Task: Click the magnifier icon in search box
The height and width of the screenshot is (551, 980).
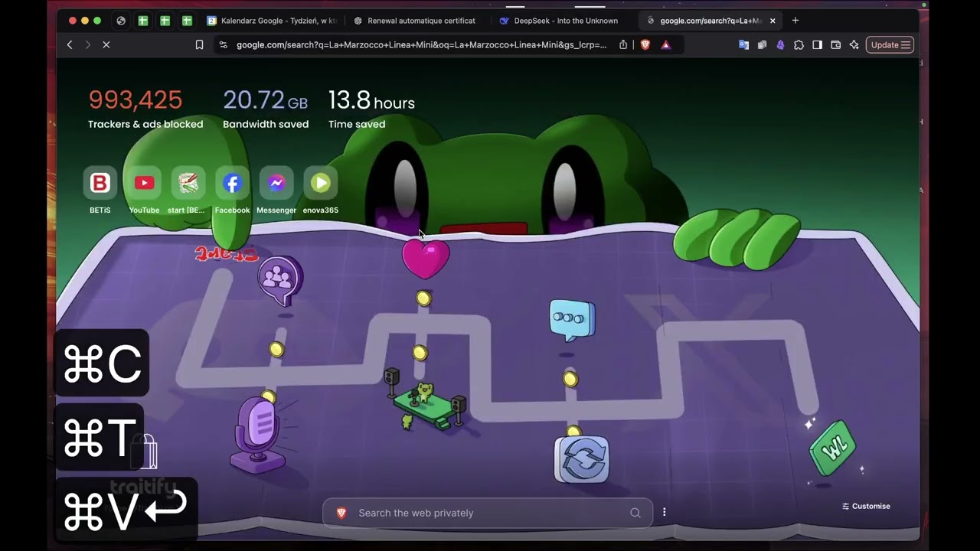Action: tap(635, 513)
